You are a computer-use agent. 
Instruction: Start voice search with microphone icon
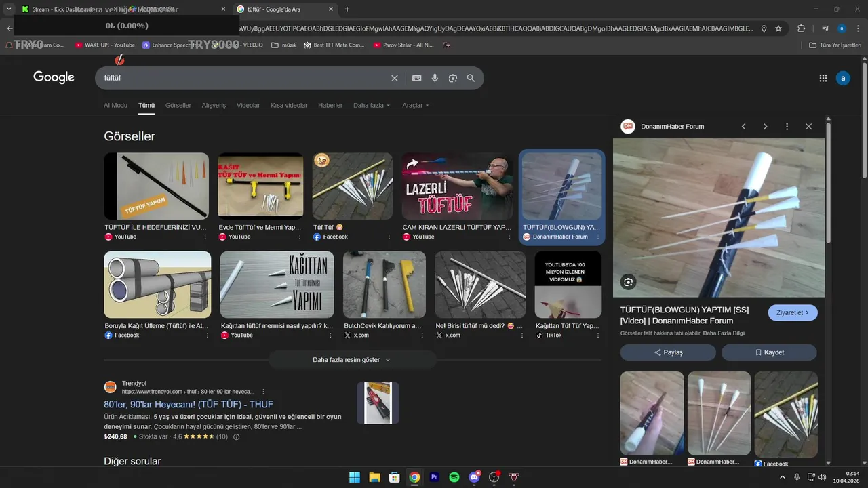(x=435, y=78)
